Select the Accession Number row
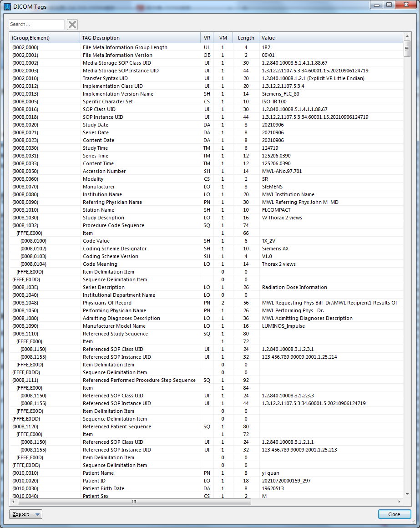This screenshot has width=420, height=528. pyautogui.click(x=206, y=172)
